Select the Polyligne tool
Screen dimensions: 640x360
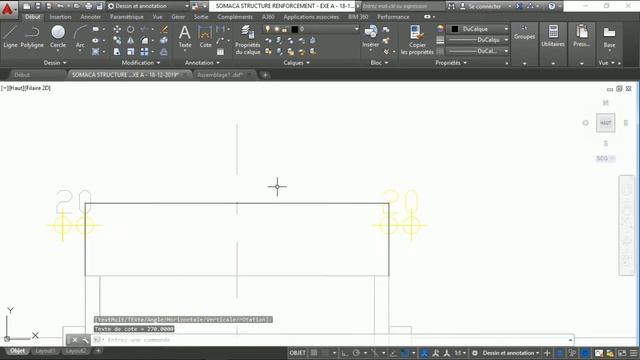coord(32,37)
